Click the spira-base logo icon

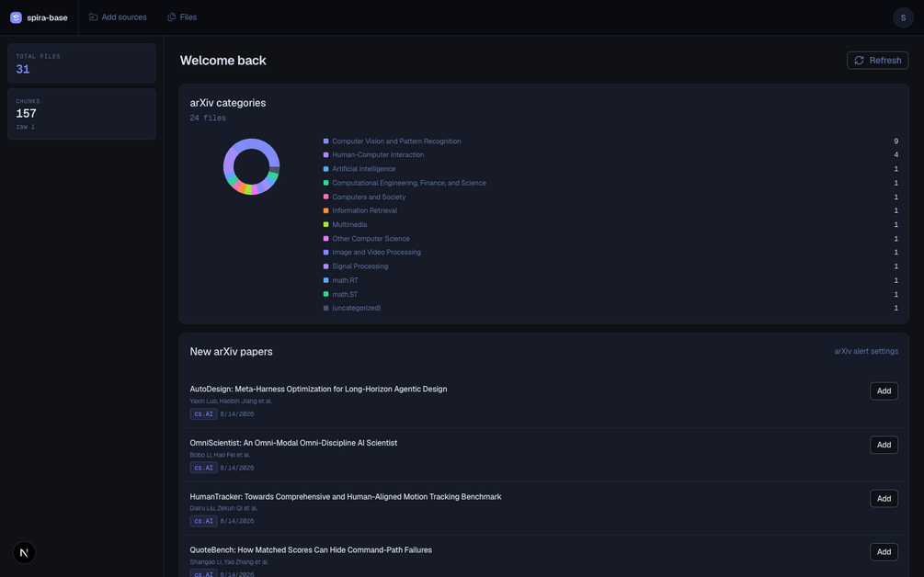pyautogui.click(x=16, y=17)
